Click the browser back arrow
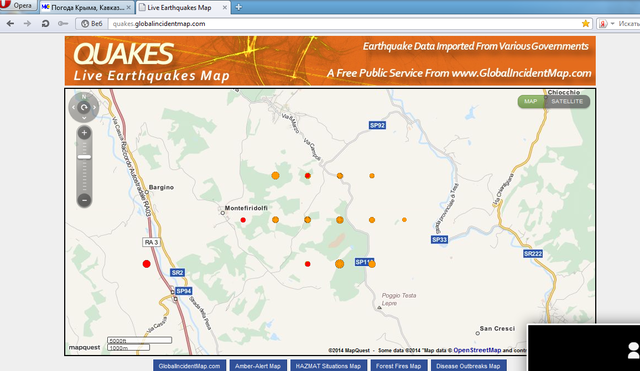The width and height of the screenshot is (640, 371). (11, 24)
